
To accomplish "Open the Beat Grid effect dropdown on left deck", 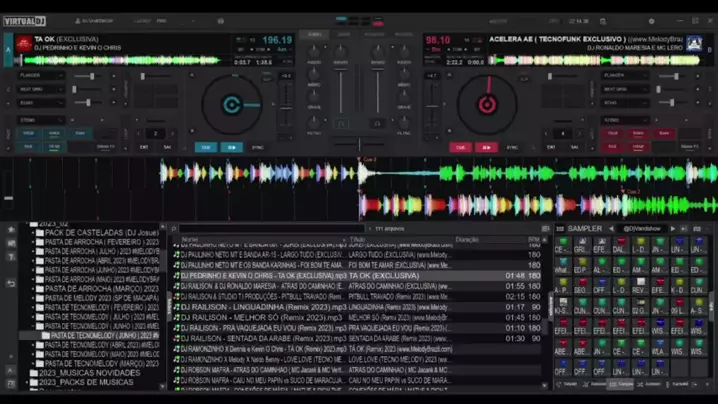I will pos(41,89).
